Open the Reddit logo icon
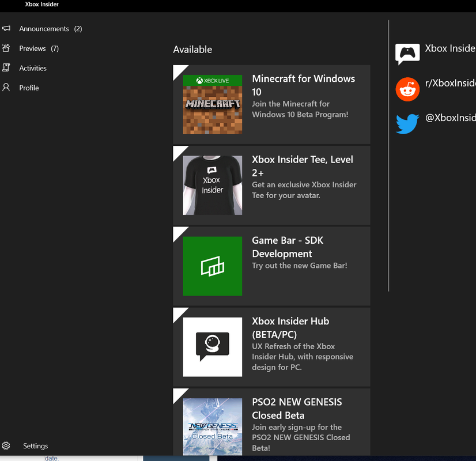This screenshot has height=461, width=476. tap(407, 89)
